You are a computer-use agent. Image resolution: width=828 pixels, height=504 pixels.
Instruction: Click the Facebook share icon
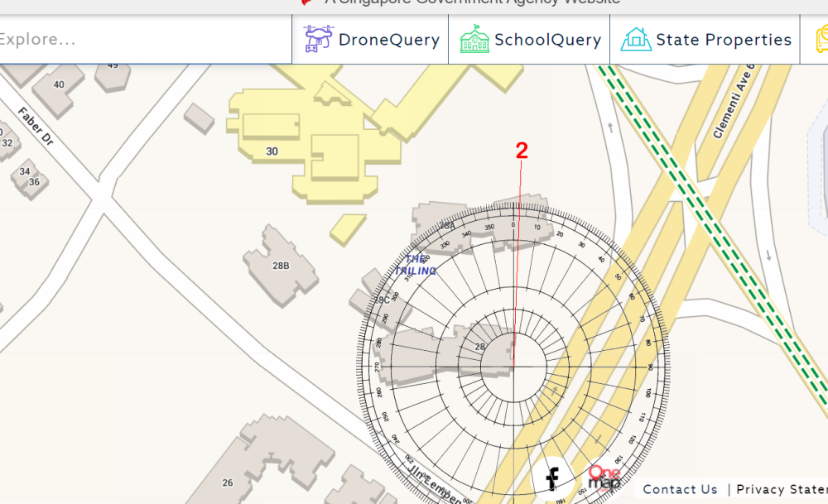[553, 477]
